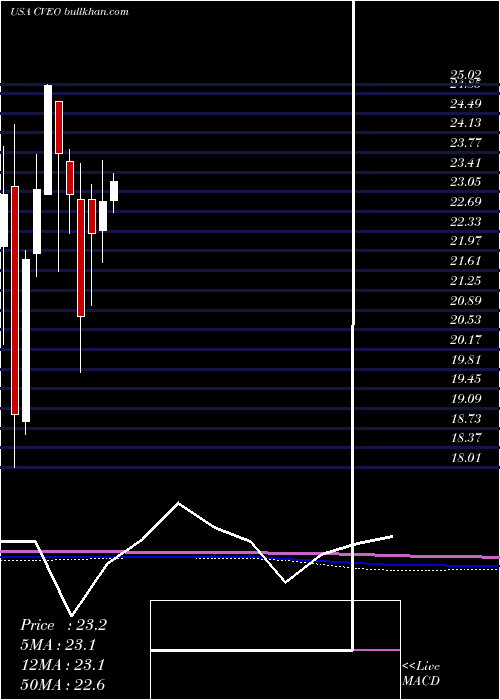Click the 24.49 price axis label

(466, 104)
